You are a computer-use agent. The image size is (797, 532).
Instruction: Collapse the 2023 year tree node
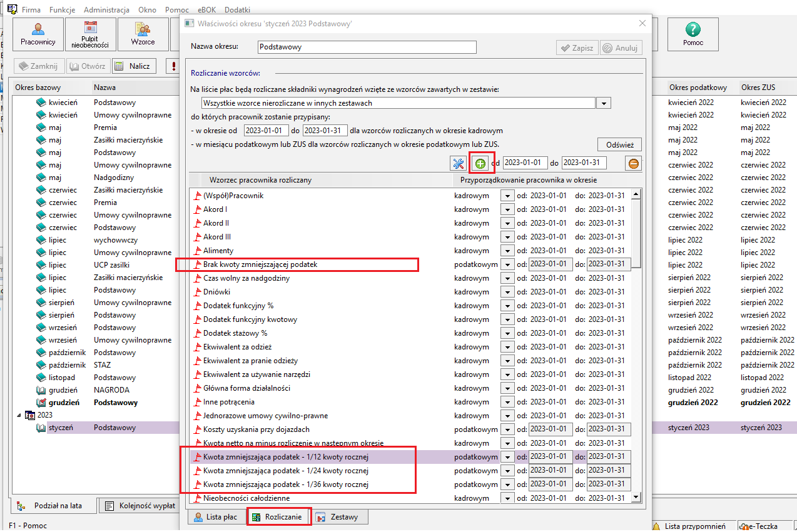[x=18, y=414]
